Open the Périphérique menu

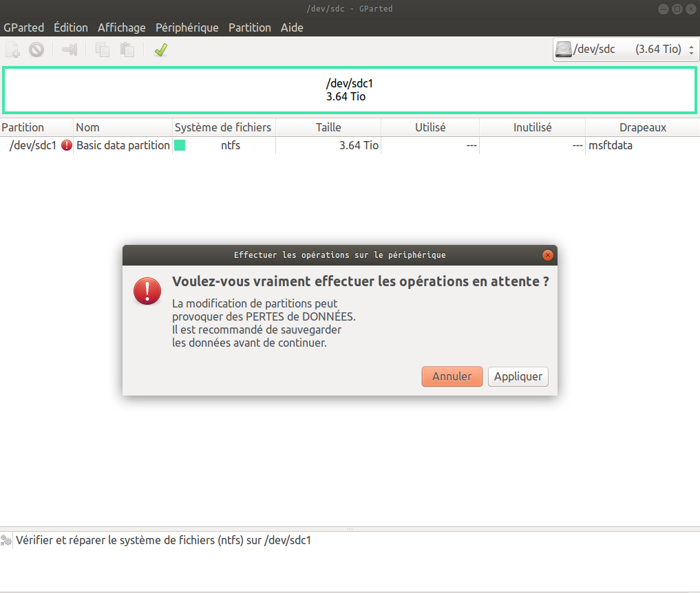coord(187,28)
